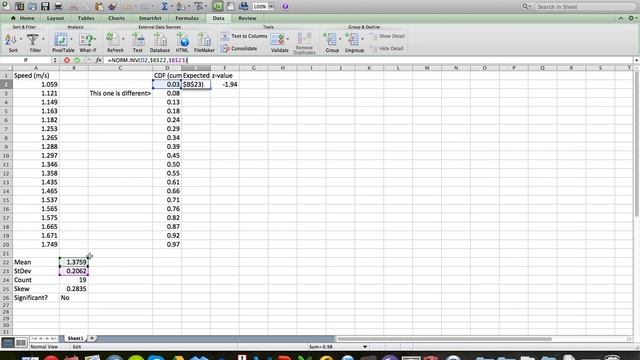Click the Format painter brush icon
Screen dimensions: 640x360
click(x=112, y=6)
